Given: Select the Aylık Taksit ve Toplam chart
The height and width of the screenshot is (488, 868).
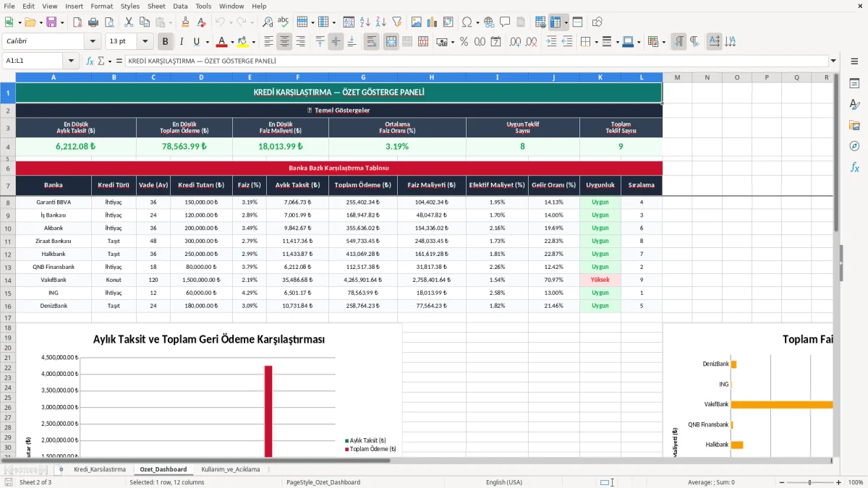Looking at the screenshot, I should [x=209, y=390].
